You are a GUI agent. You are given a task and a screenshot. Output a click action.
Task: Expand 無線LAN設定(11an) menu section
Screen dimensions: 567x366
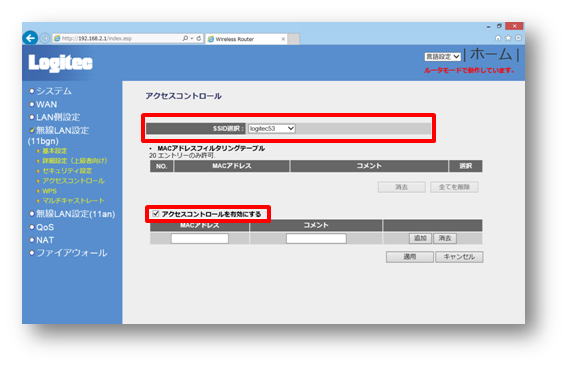click(x=75, y=214)
